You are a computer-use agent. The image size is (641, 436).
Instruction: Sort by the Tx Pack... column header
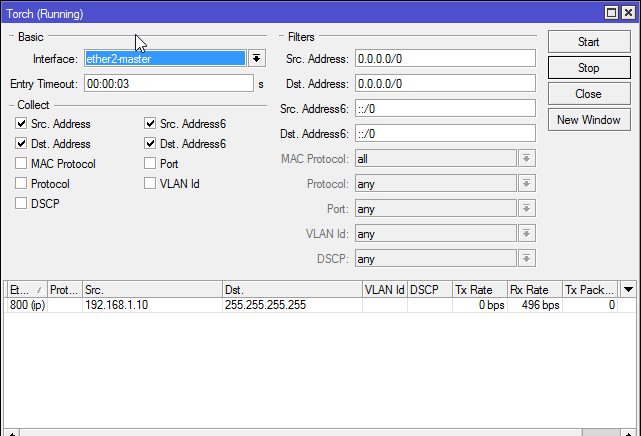click(x=590, y=290)
